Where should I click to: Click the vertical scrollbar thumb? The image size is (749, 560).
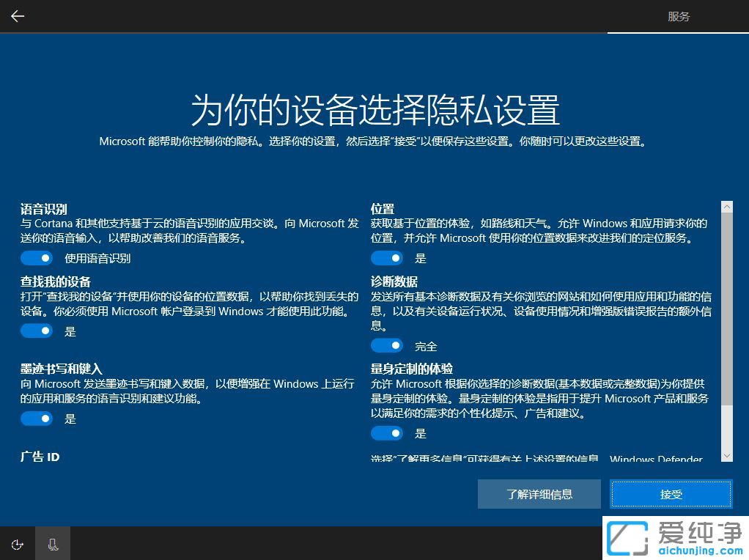(726, 309)
